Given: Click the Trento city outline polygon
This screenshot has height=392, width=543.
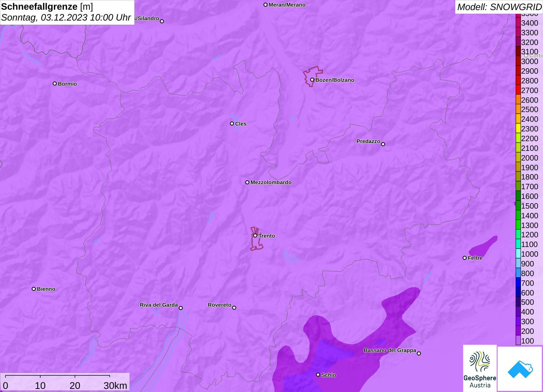Looking at the screenshot, I should click(256, 238).
